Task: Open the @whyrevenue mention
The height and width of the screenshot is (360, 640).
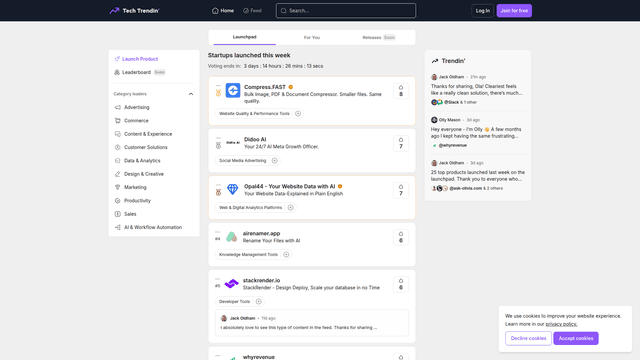Action: [x=452, y=145]
